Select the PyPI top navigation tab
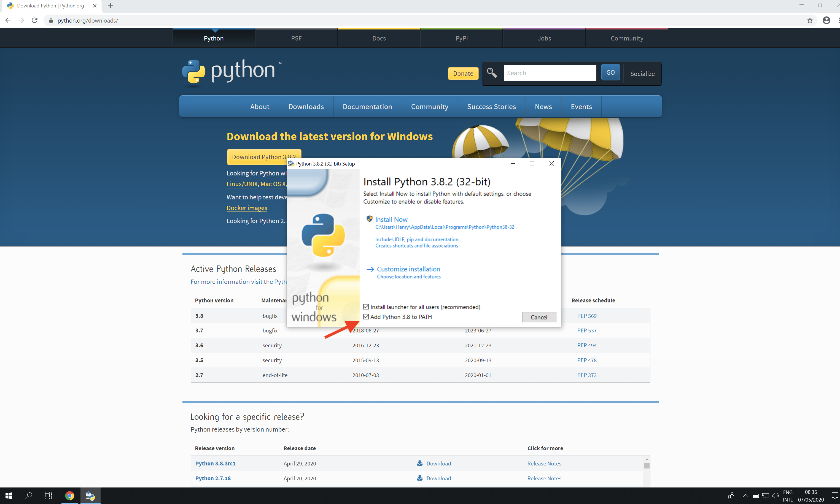Screen dimensions: 840x504 click(461, 38)
